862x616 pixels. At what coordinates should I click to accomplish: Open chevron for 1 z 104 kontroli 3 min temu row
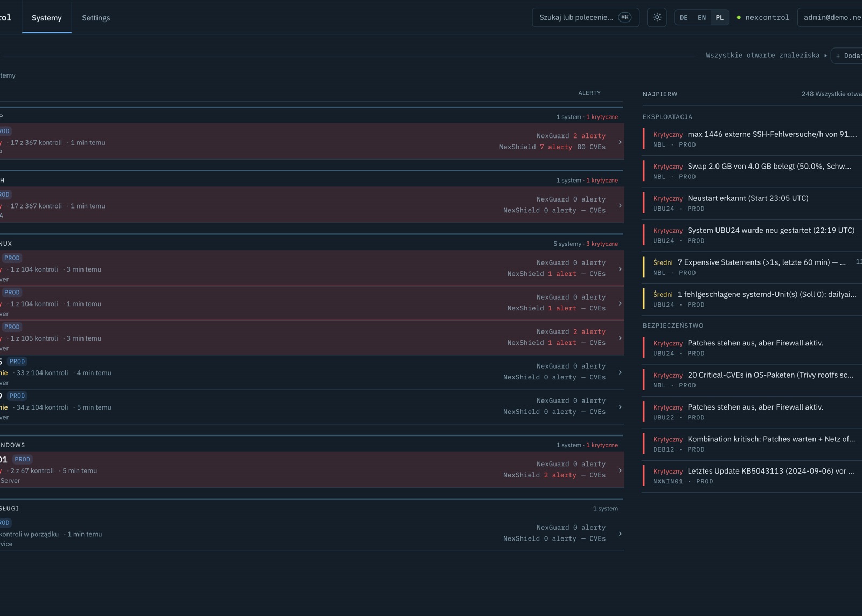point(620,268)
